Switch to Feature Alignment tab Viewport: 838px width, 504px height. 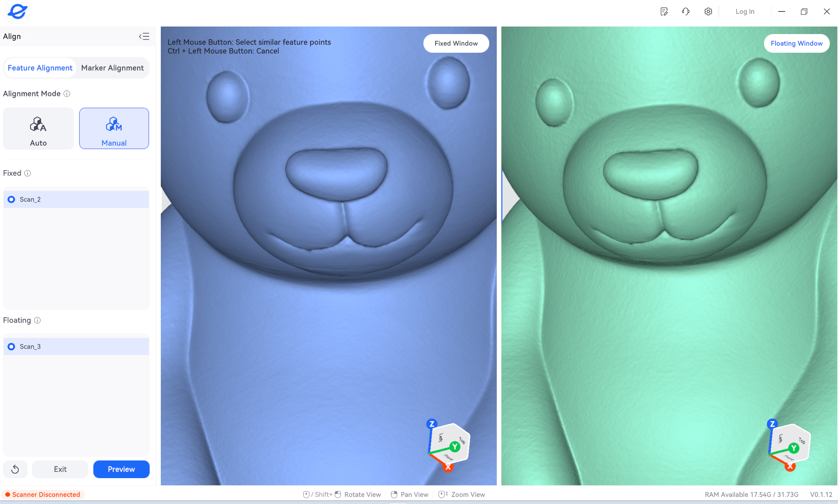pos(40,68)
